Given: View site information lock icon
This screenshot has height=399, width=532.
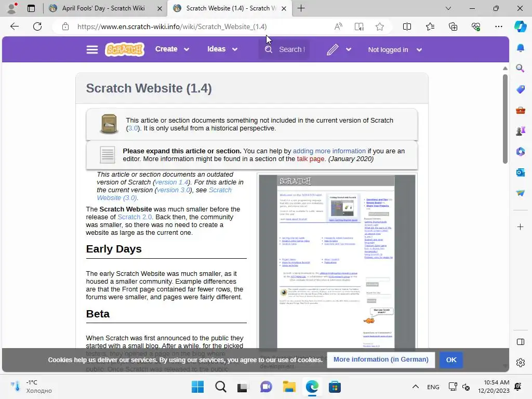Looking at the screenshot, I should [x=65, y=26].
